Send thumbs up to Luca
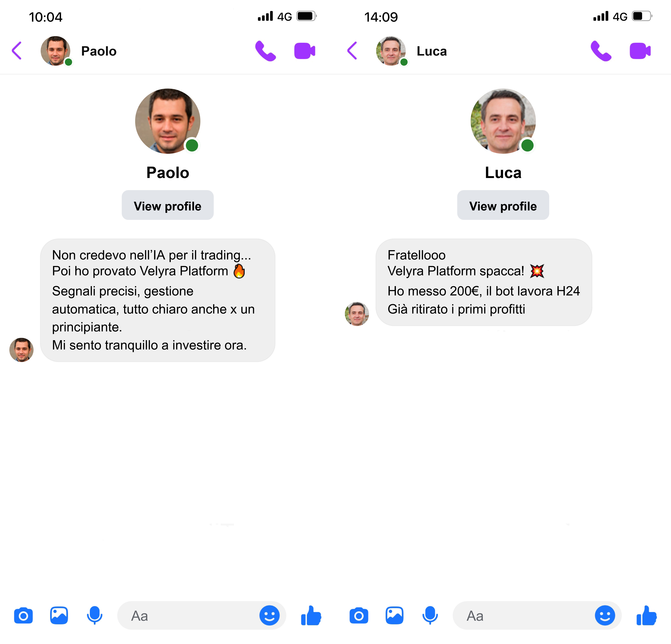 point(646,615)
